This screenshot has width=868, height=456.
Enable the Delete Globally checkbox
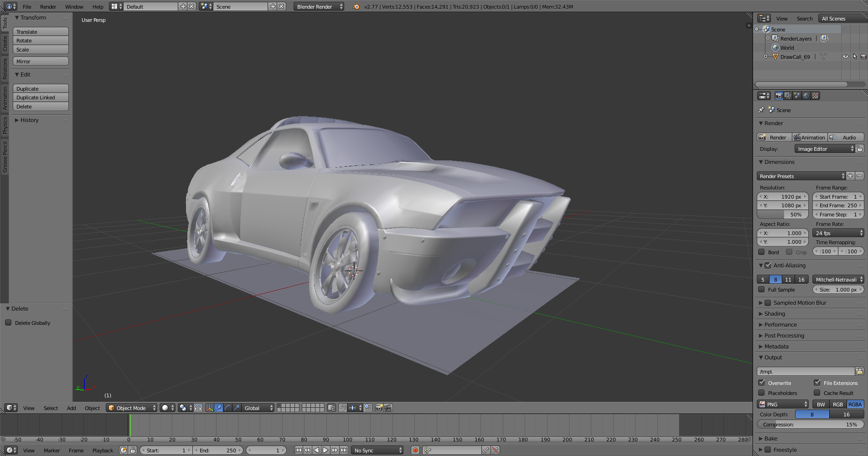(8, 323)
